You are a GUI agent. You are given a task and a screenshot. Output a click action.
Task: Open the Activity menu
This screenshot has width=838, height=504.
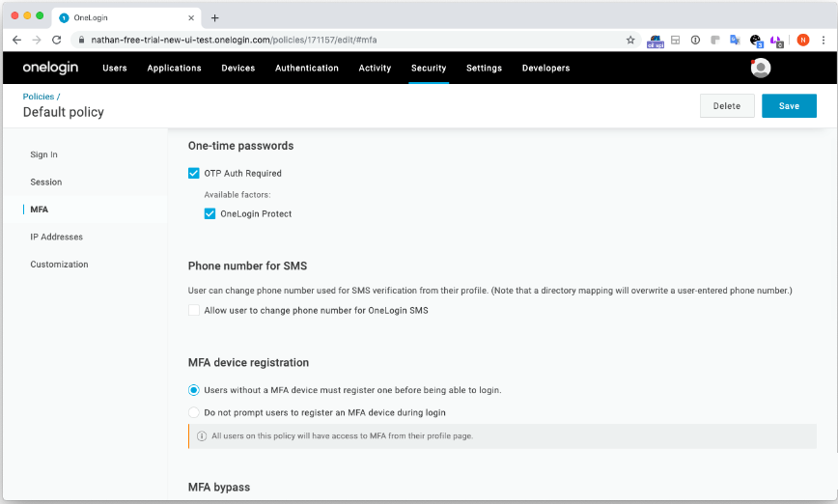375,68
